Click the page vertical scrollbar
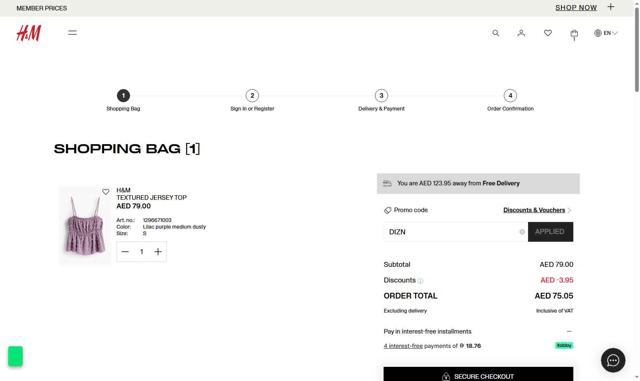 tap(637, 49)
